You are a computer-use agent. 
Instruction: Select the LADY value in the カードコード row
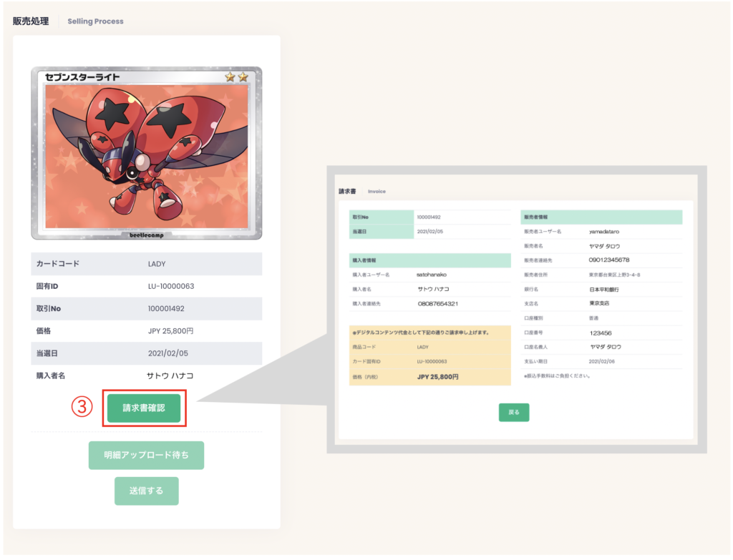157,264
